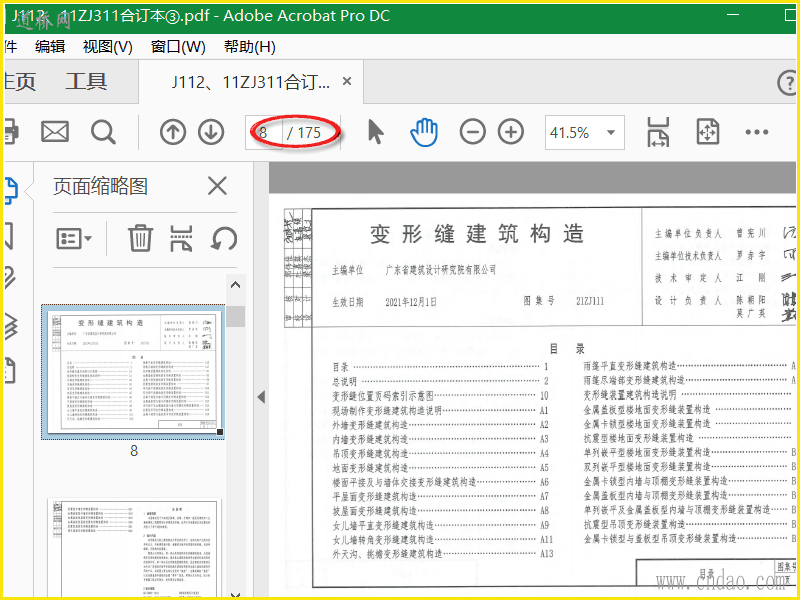
Task: Click the thumbnails scrollbar up arrow
Action: click(235, 285)
